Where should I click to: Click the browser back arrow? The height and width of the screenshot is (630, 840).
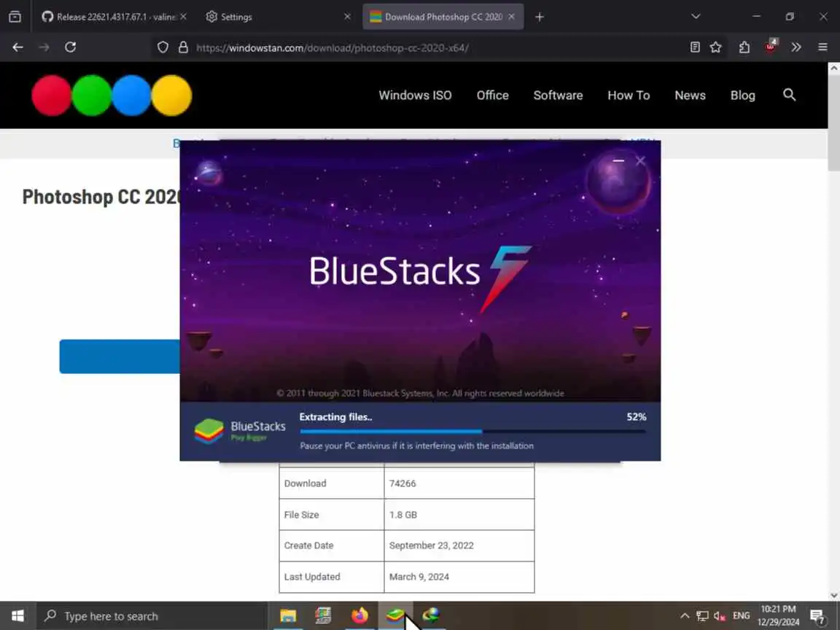pos(17,47)
